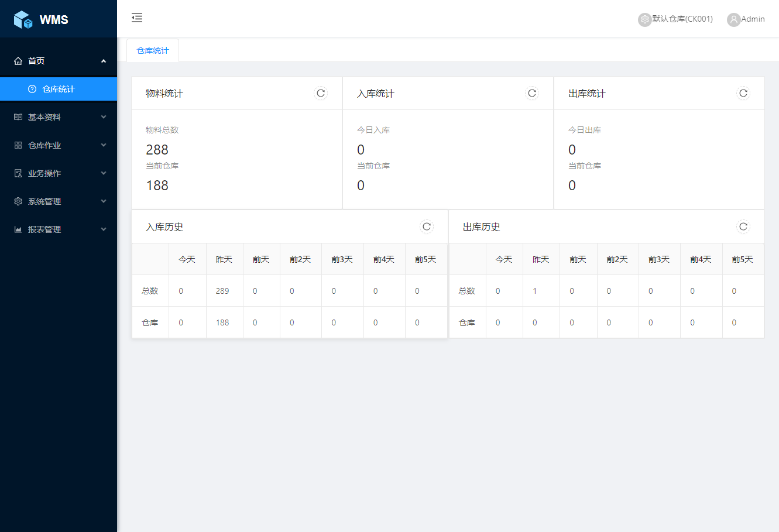The image size is (779, 532).
Task: Click the Admin user avatar icon
Action: [x=733, y=19]
